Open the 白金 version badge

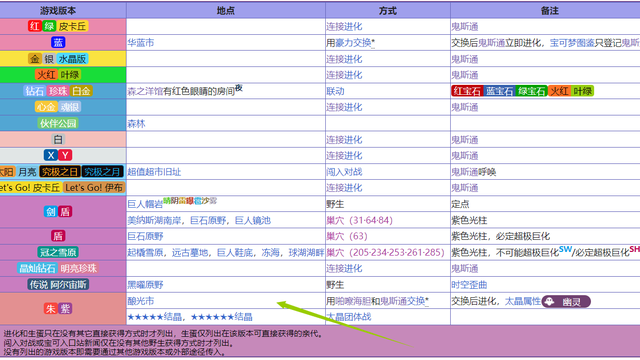click(x=81, y=91)
